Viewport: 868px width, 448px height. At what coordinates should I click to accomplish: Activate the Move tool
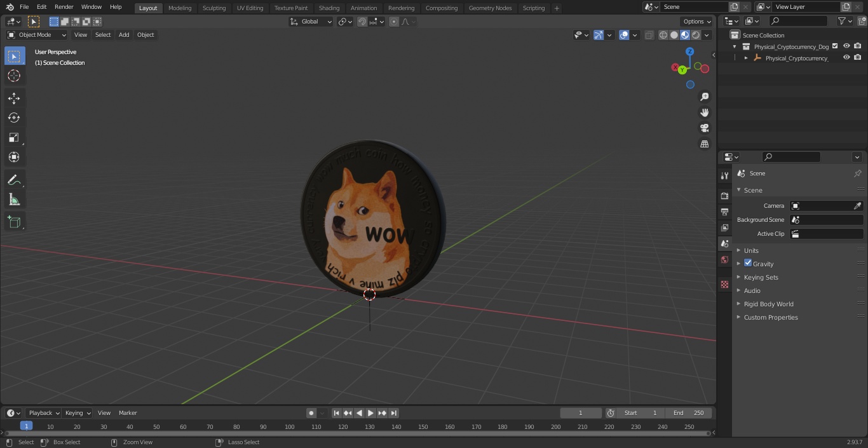tap(14, 98)
